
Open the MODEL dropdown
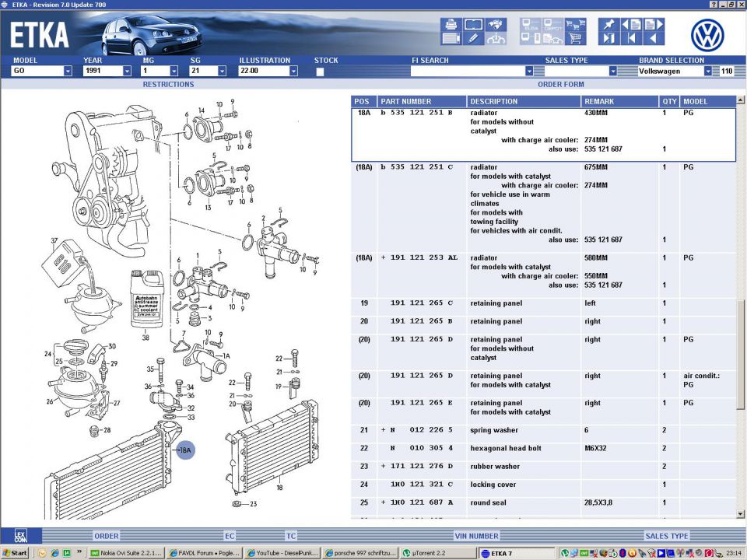(68, 71)
